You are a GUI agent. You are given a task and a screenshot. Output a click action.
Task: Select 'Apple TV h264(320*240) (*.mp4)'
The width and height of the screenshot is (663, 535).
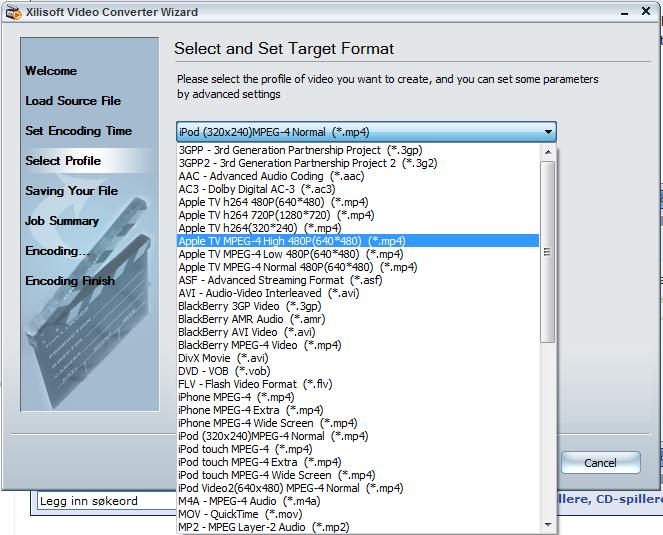tap(358, 228)
